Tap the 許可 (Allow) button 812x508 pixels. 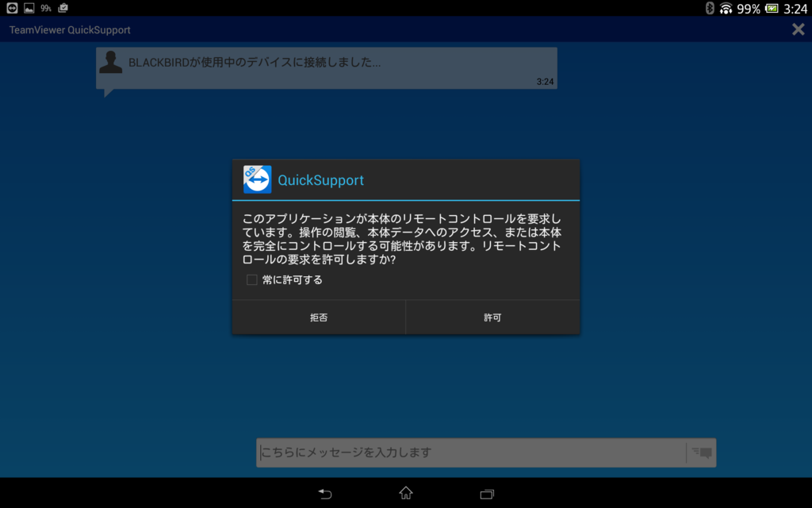492,317
